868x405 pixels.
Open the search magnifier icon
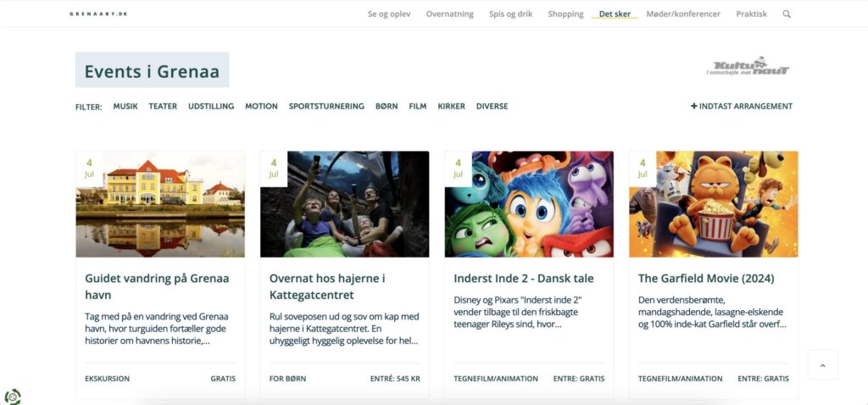pos(786,14)
